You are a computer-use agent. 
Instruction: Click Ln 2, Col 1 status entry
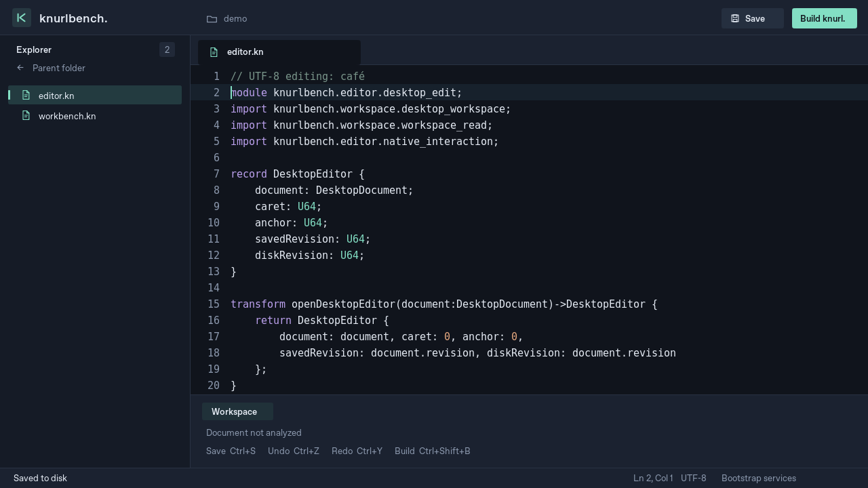pyautogui.click(x=653, y=478)
